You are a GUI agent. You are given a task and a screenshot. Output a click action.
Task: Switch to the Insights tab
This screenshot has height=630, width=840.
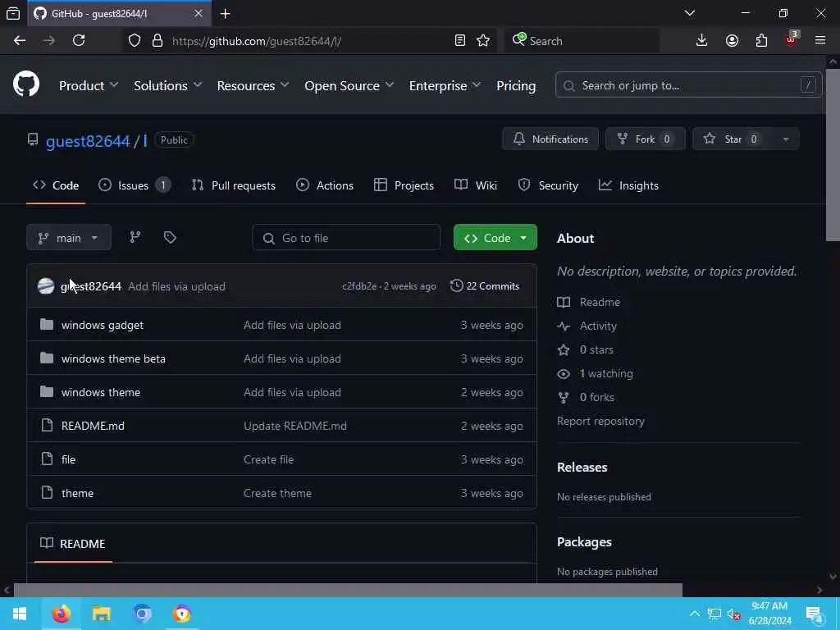[628, 185]
